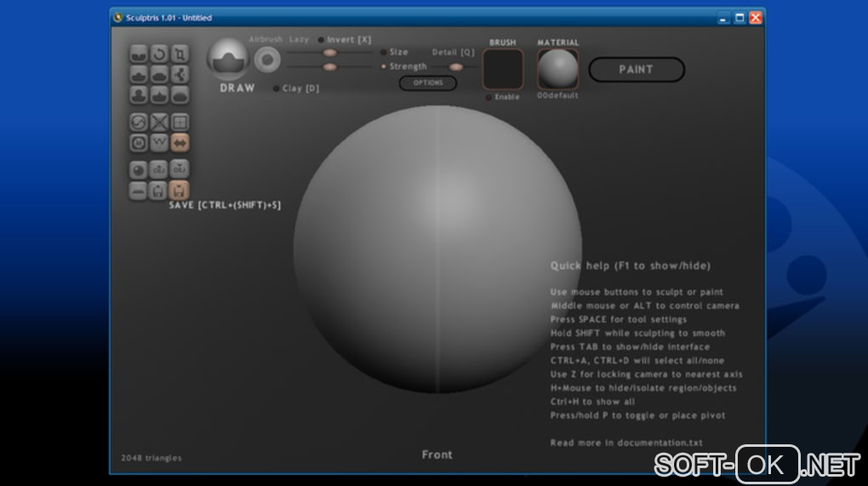Open the BRUSH texture box
Screen dimensions: 868x486
(x=503, y=69)
